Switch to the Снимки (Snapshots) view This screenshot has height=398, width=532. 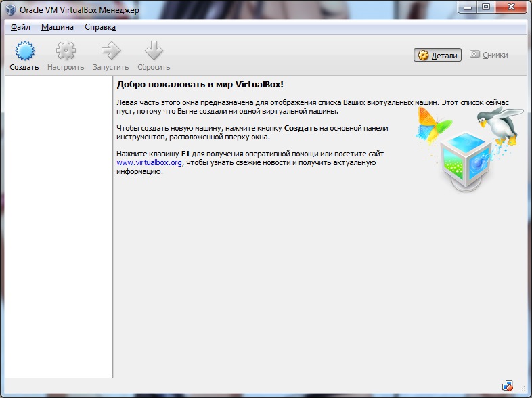click(489, 55)
